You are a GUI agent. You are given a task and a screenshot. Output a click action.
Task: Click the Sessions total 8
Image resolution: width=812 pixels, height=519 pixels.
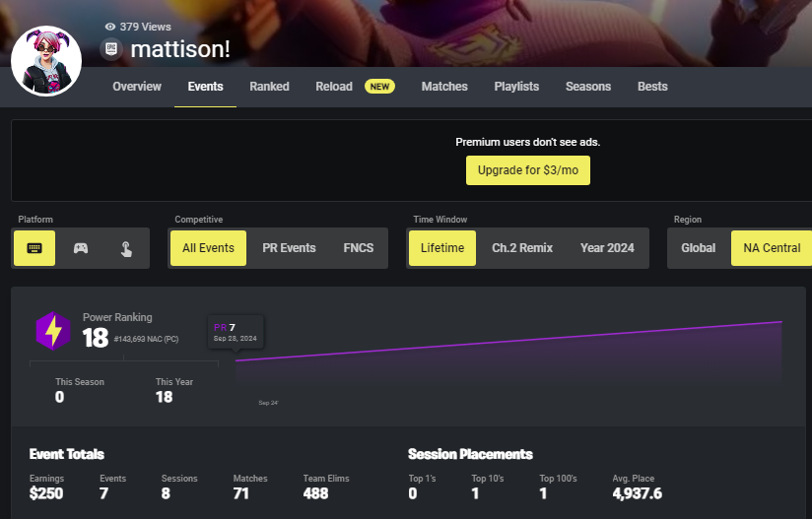coord(166,493)
